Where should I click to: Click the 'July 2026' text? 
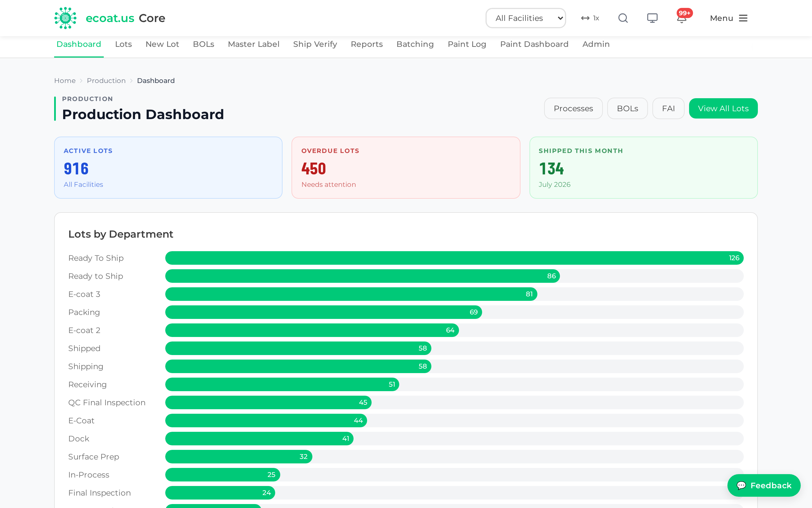[x=554, y=185]
